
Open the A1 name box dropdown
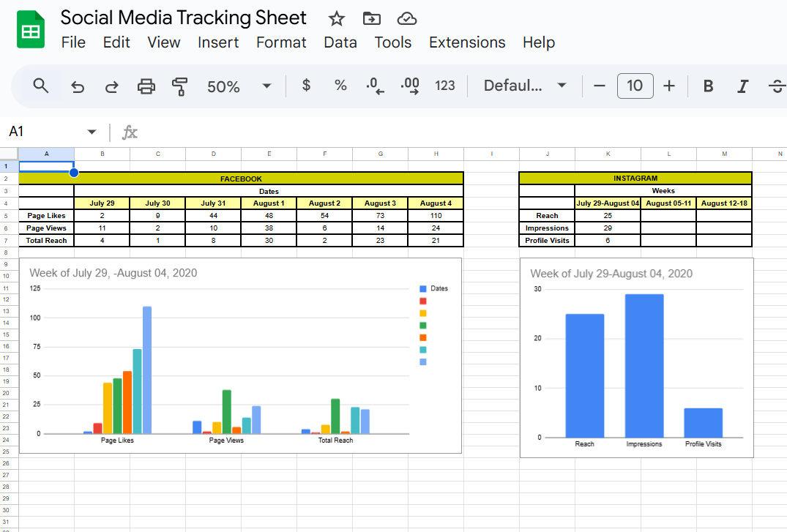(x=92, y=132)
